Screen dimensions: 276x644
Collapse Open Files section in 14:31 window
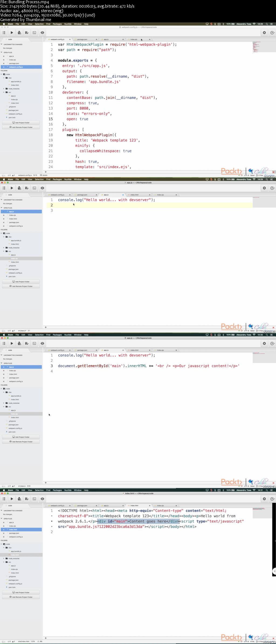coord(2,519)
